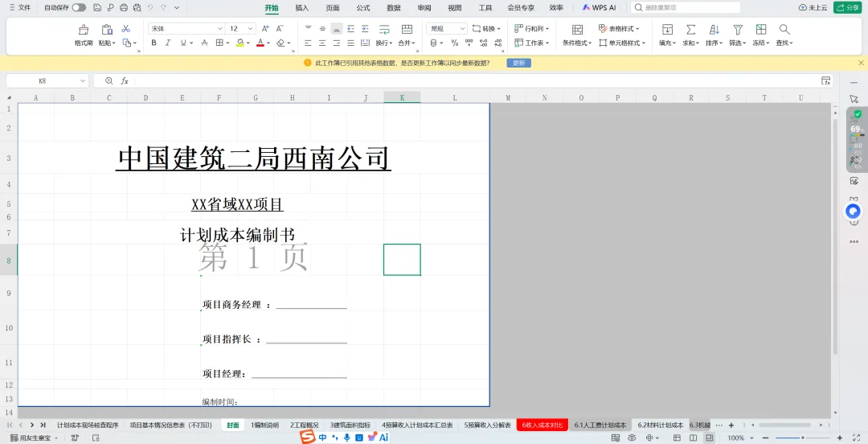Click the 更新 update button in notification bar
This screenshot has width=868, height=444.
[x=518, y=64]
